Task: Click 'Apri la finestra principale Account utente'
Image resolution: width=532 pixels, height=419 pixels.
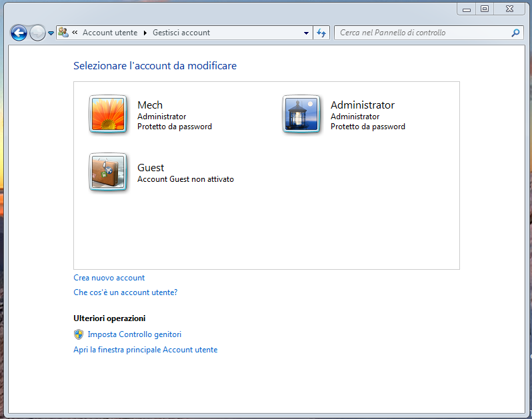Action: (x=145, y=350)
